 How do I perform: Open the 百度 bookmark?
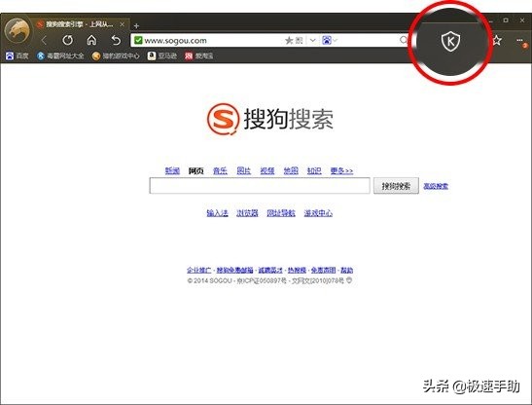point(18,55)
